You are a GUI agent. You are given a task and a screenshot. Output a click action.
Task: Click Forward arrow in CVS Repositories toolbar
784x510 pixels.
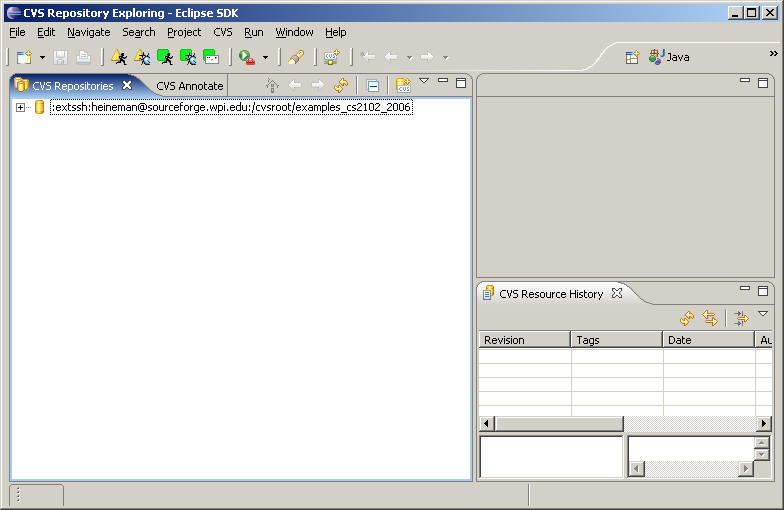318,85
